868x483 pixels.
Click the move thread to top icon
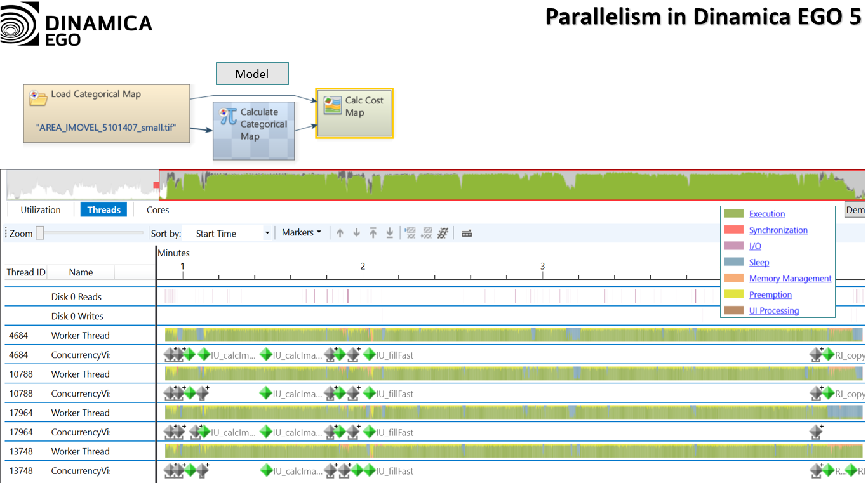[373, 233]
